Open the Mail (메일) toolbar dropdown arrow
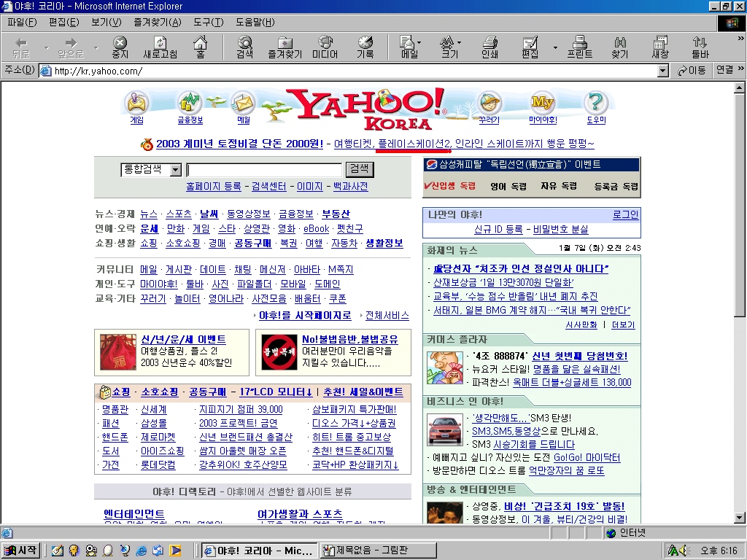Screen dimensions: 747x560 point(419,44)
